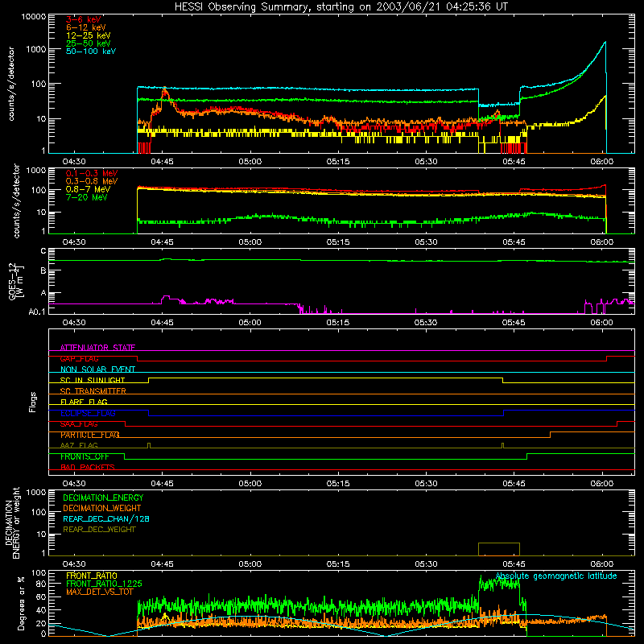This screenshot has width=644, height=644.
Task: Click the 05:45 time label under decimation panel
Action: (514, 564)
